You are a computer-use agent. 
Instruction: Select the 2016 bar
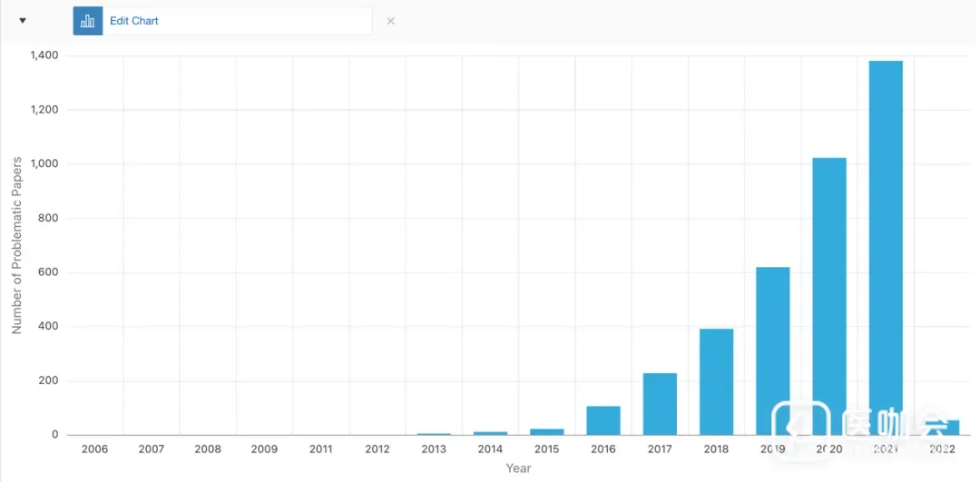pos(603,420)
